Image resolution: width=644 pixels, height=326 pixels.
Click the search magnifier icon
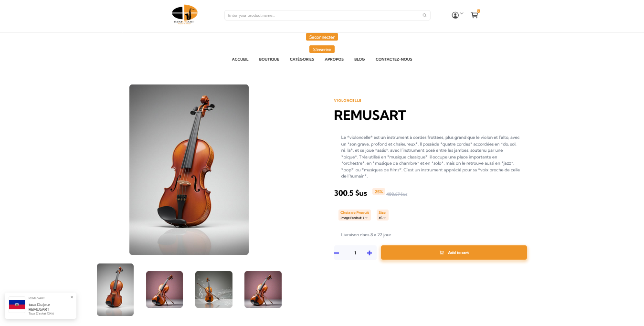(424, 15)
